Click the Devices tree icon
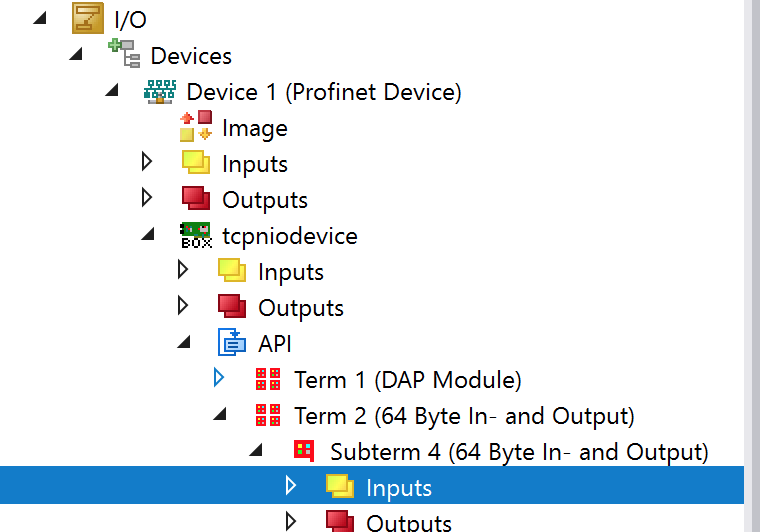The width and height of the screenshot is (760, 532). point(124,53)
